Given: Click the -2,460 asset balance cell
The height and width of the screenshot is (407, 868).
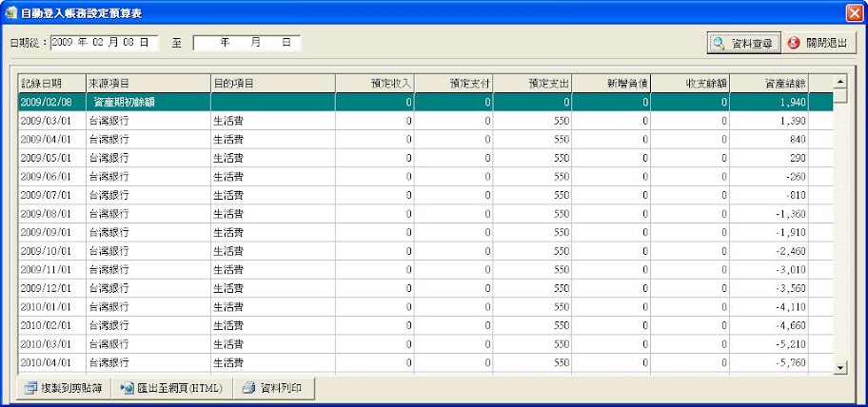Looking at the screenshot, I should click(x=769, y=251).
